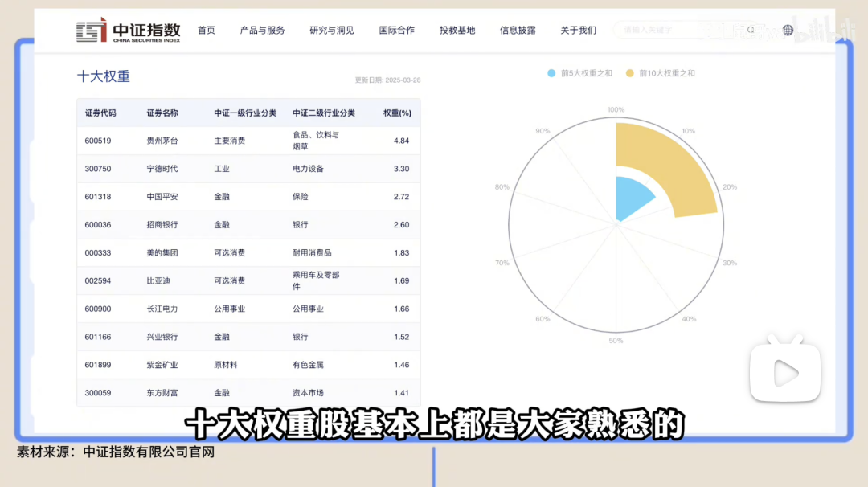Click the blue top-5 weight sector
The height and width of the screenshot is (487, 868).
(x=633, y=198)
